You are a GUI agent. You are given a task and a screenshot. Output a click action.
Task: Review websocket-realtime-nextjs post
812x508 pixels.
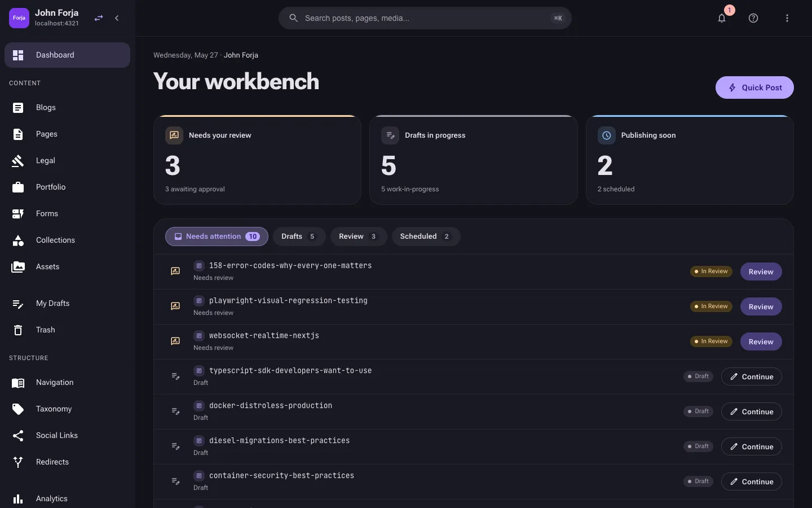click(761, 341)
